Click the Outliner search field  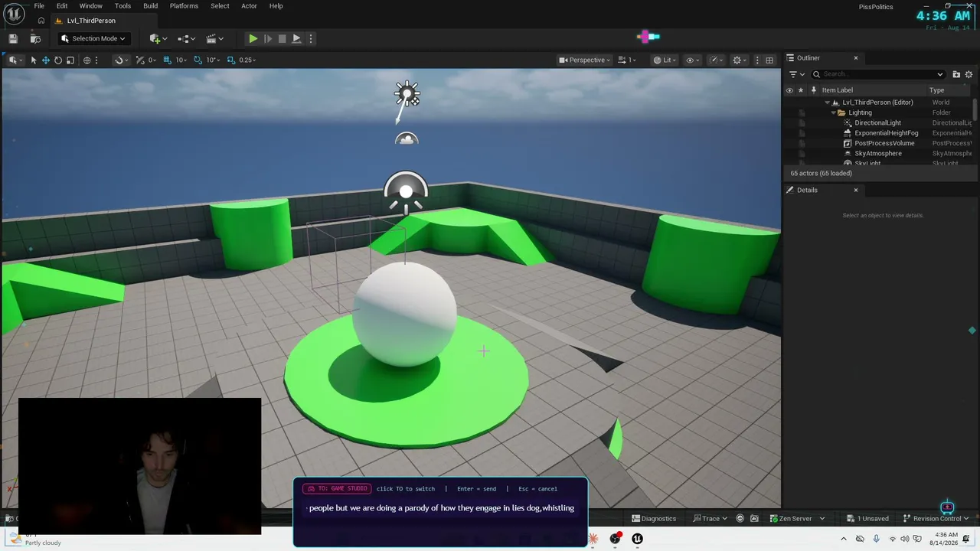pyautogui.click(x=878, y=74)
